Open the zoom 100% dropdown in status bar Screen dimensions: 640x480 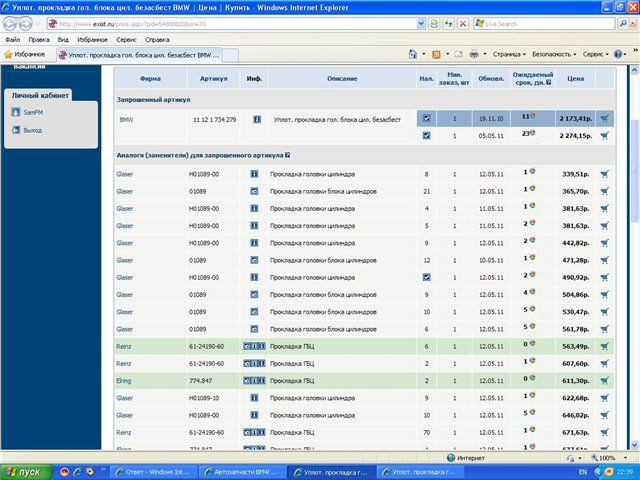pyautogui.click(x=625, y=458)
